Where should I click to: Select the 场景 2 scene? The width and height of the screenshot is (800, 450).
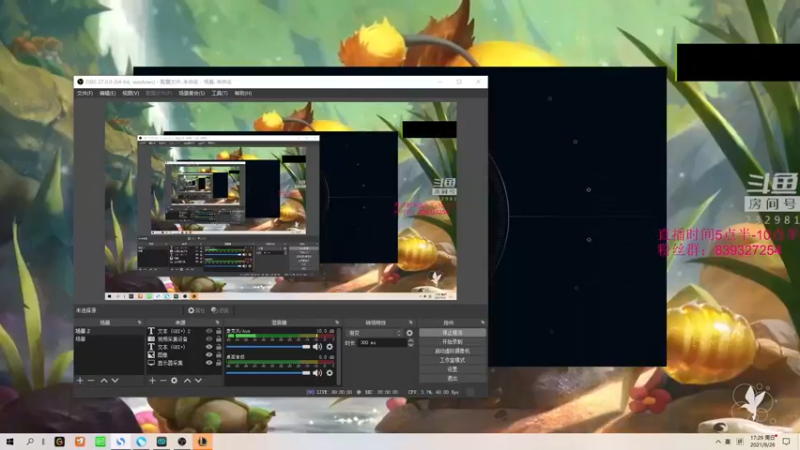pos(109,331)
